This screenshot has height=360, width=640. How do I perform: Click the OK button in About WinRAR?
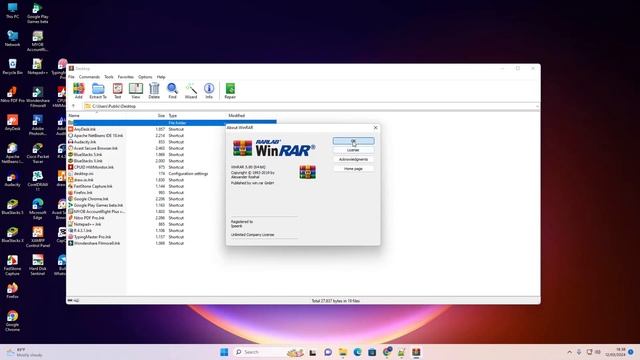click(353, 141)
